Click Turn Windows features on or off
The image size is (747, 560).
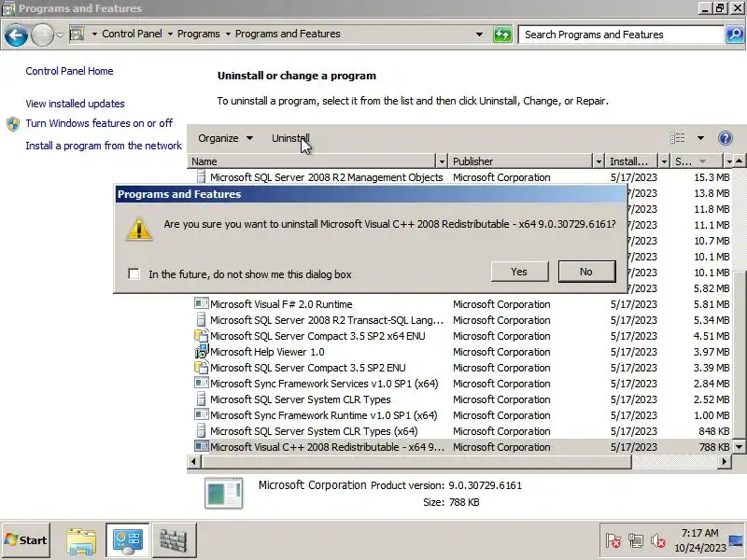(99, 123)
